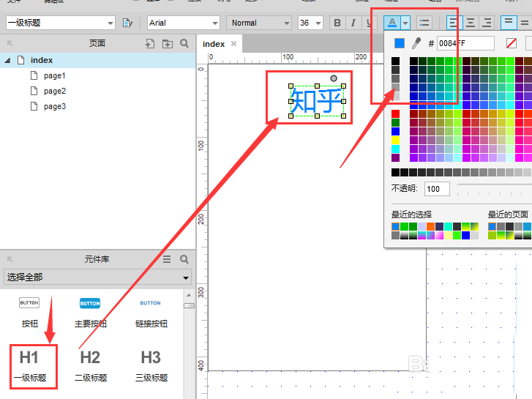Select the 链接按钮 link button widget
This screenshot has height=399, width=532.
pyautogui.click(x=151, y=312)
